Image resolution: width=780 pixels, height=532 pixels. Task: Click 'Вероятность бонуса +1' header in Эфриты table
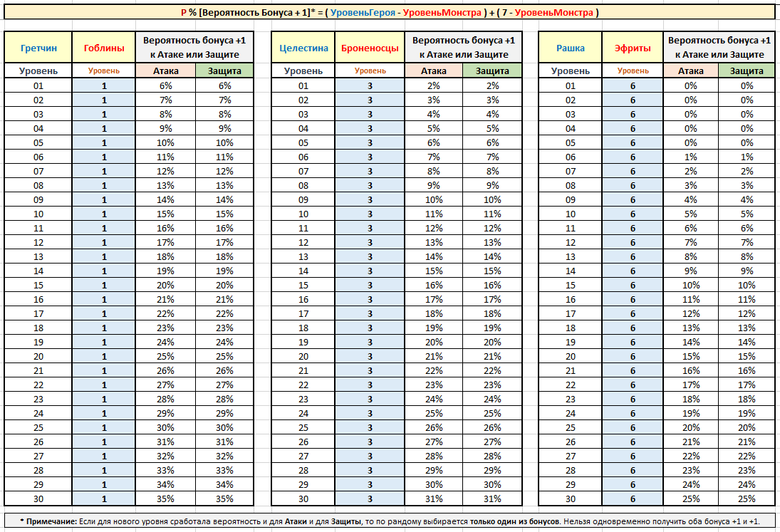pos(719,47)
